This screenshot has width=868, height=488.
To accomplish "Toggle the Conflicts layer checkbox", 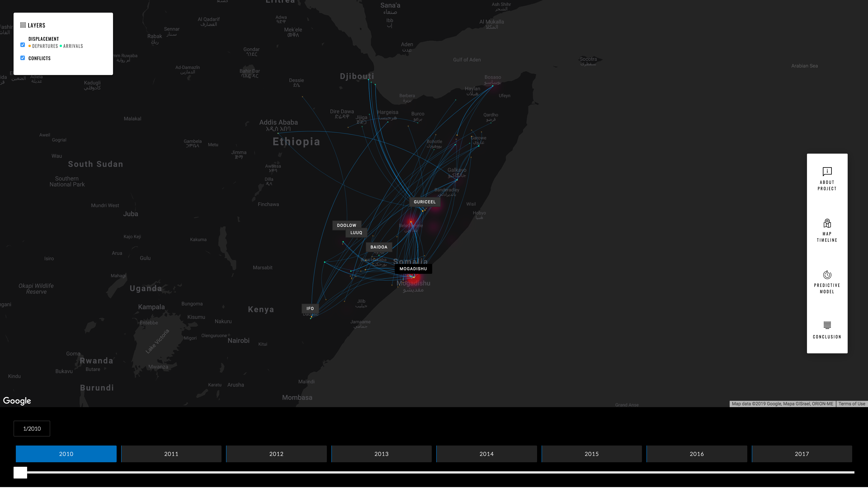I will pos(23,58).
